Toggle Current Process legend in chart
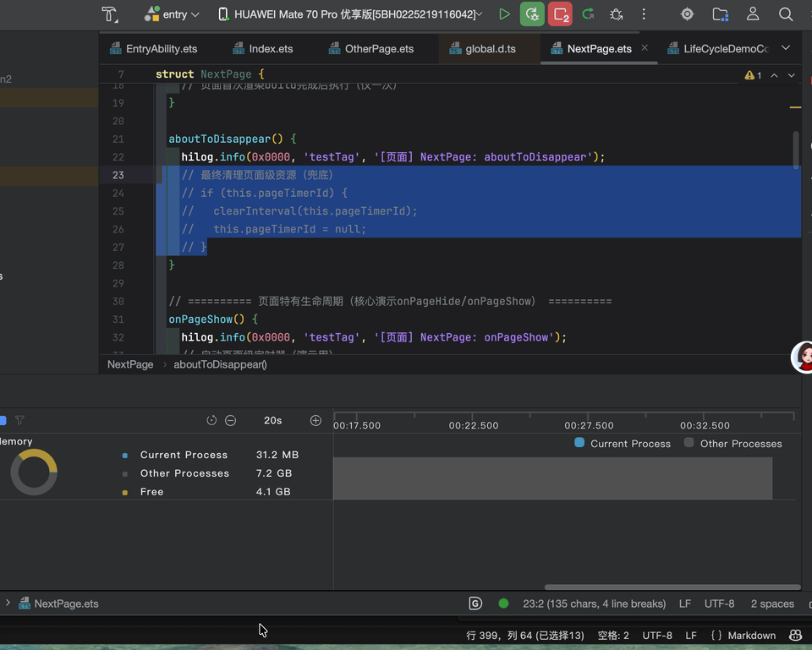 (x=623, y=443)
